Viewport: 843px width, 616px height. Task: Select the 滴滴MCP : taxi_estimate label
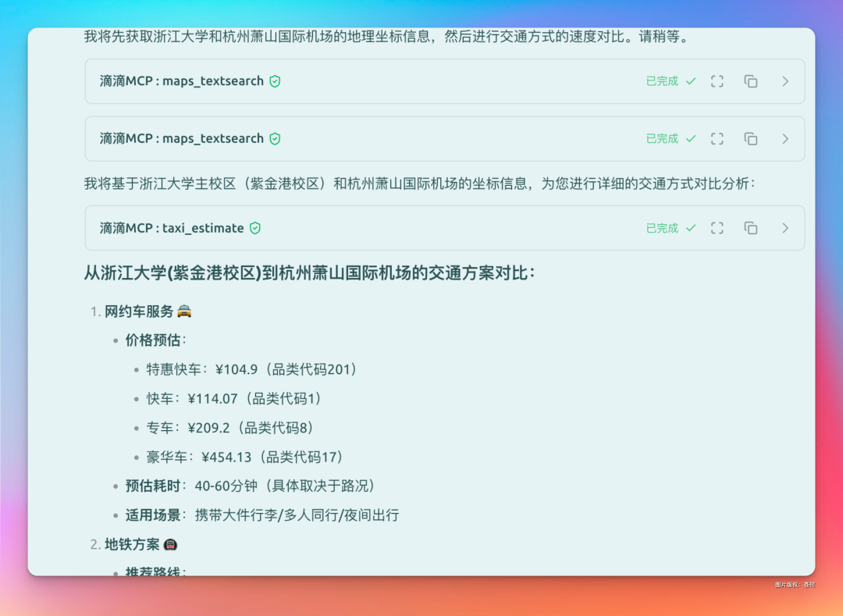172,228
